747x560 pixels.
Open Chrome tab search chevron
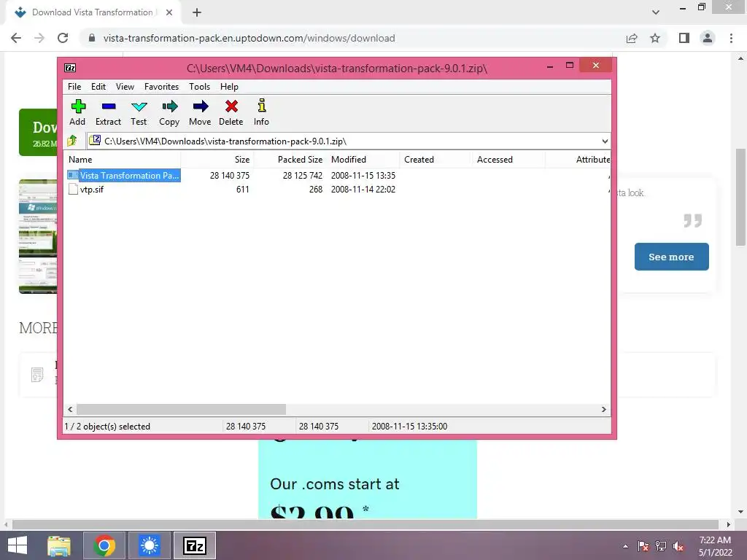[656, 12]
